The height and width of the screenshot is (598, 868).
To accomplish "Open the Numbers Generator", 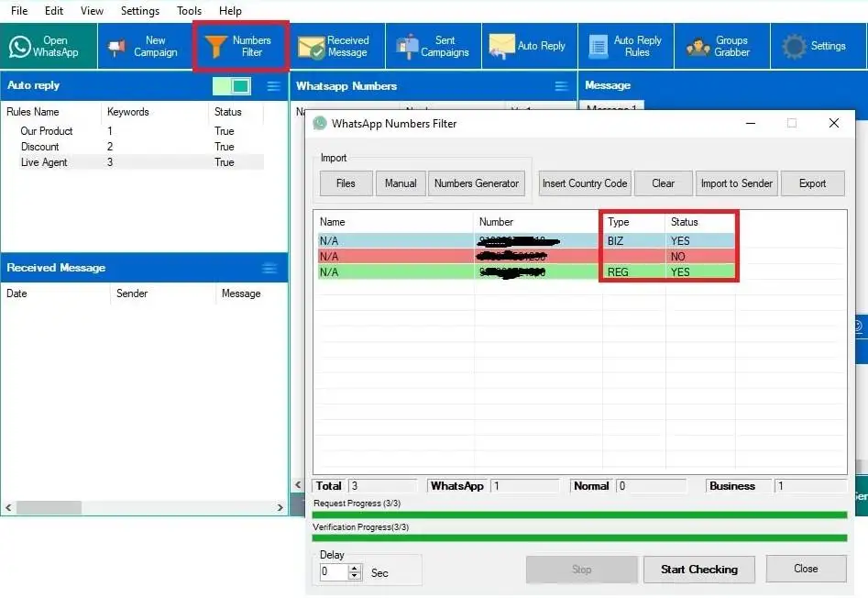I will pos(477,183).
